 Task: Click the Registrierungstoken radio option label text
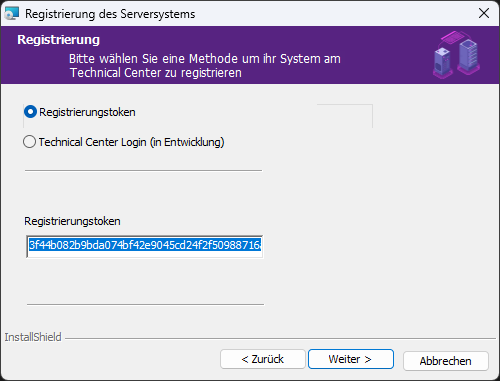click(87, 112)
